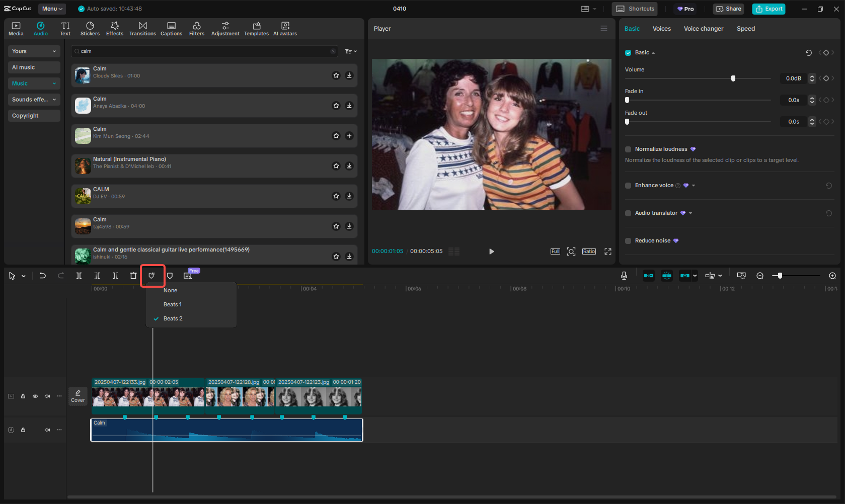The height and width of the screenshot is (504, 845).
Task: Favorite the Anaya Abazika Calm track
Action: pos(336,106)
